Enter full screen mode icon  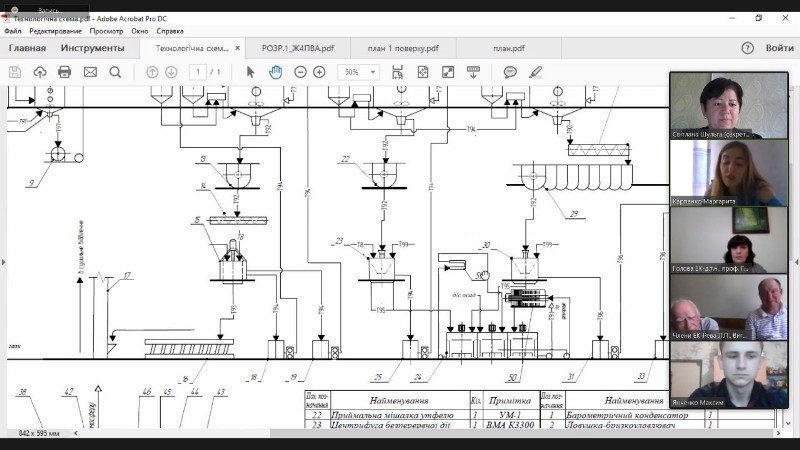(448, 72)
